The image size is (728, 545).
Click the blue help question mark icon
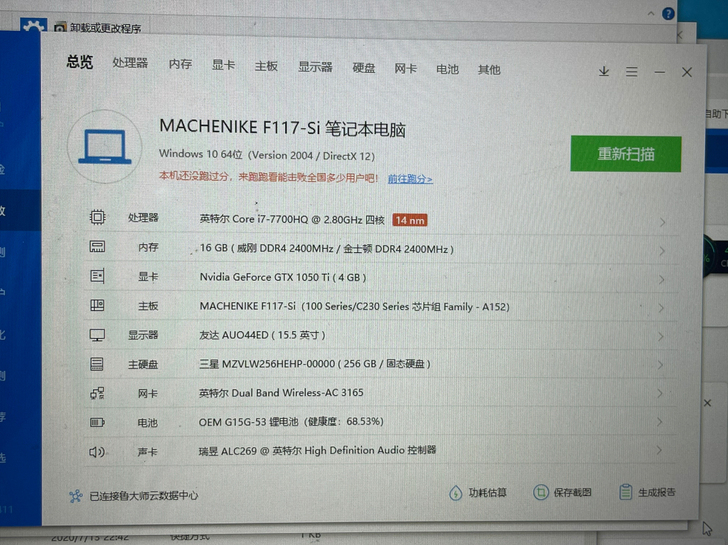coord(668,14)
